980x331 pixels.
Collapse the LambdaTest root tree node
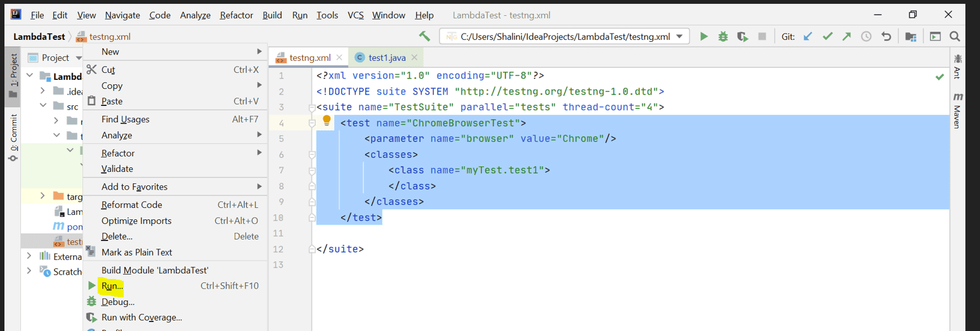pos(29,76)
